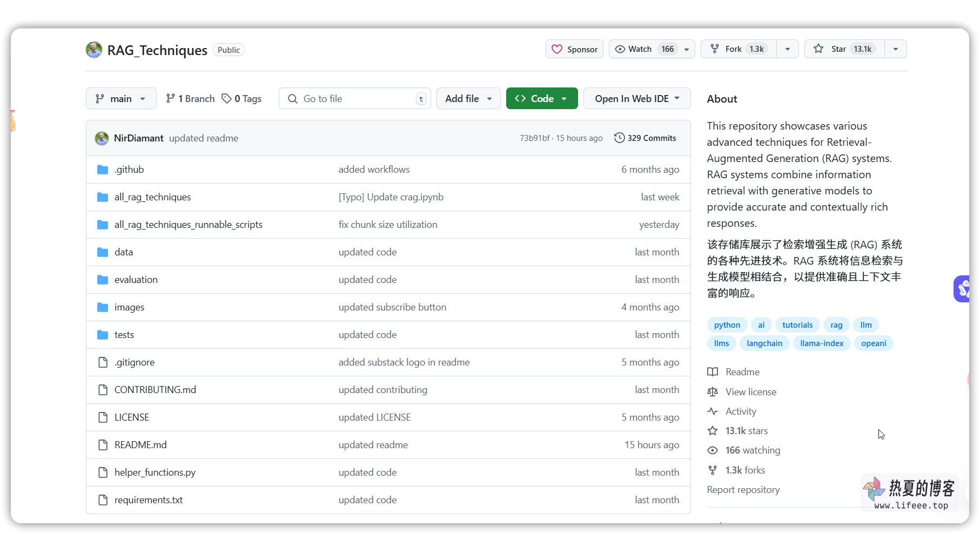Open the README.md file
This screenshot has height=534, width=980.
click(140, 445)
